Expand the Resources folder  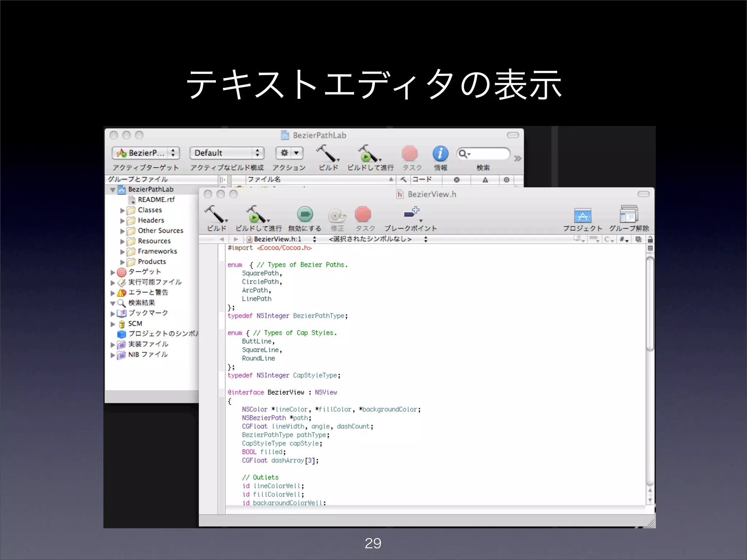[x=123, y=241]
